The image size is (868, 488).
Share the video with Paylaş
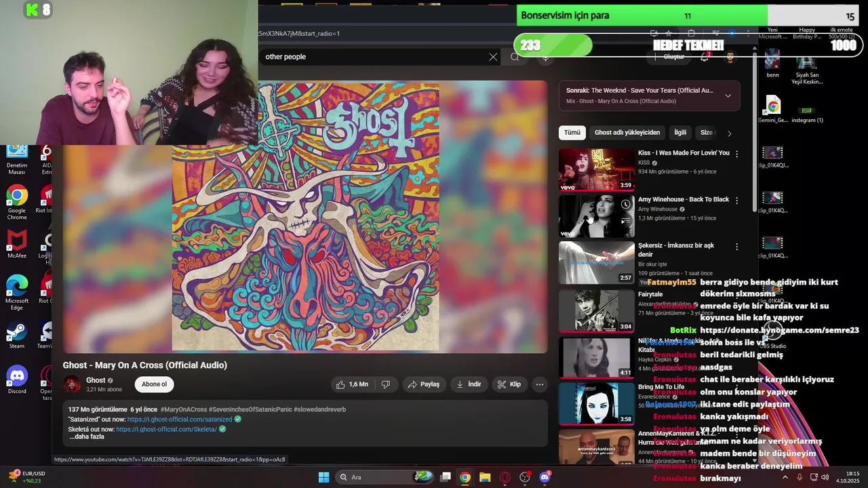[x=423, y=384]
